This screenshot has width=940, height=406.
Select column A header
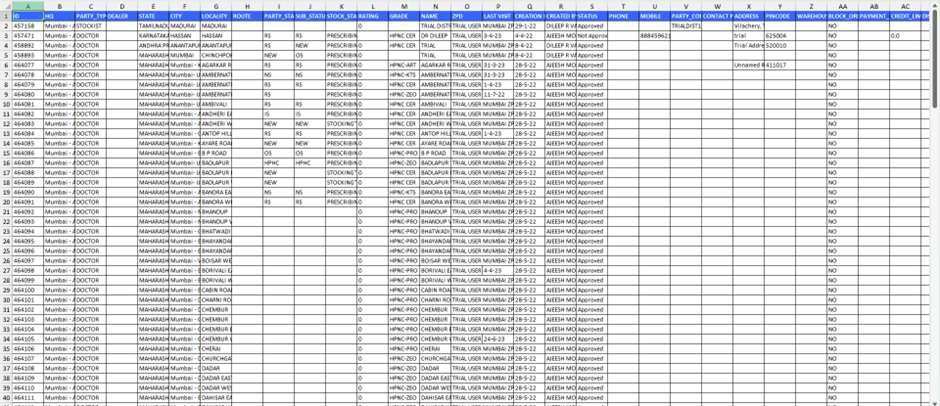(x=27, y=6)
